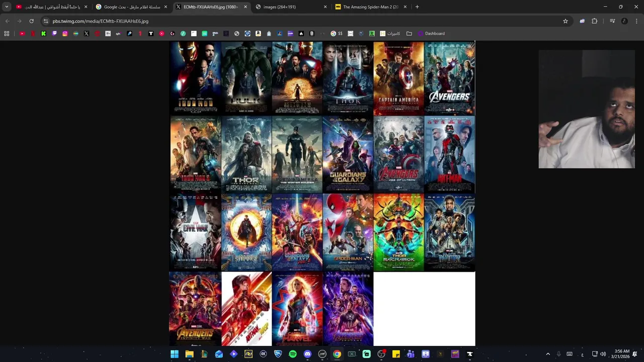Reload the page with the refresh button
This screenshot has width=644, height=362.
(31, 21)
